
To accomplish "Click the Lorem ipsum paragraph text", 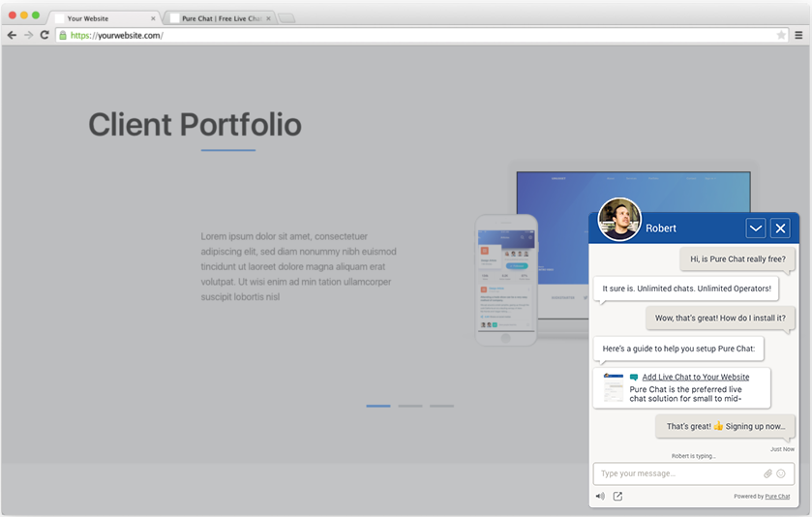I will (x=298, y=266).
